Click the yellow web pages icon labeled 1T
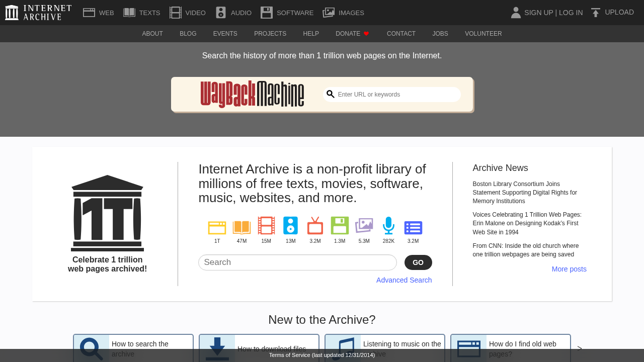Screen dimensions: 644x362 point(217,227)
